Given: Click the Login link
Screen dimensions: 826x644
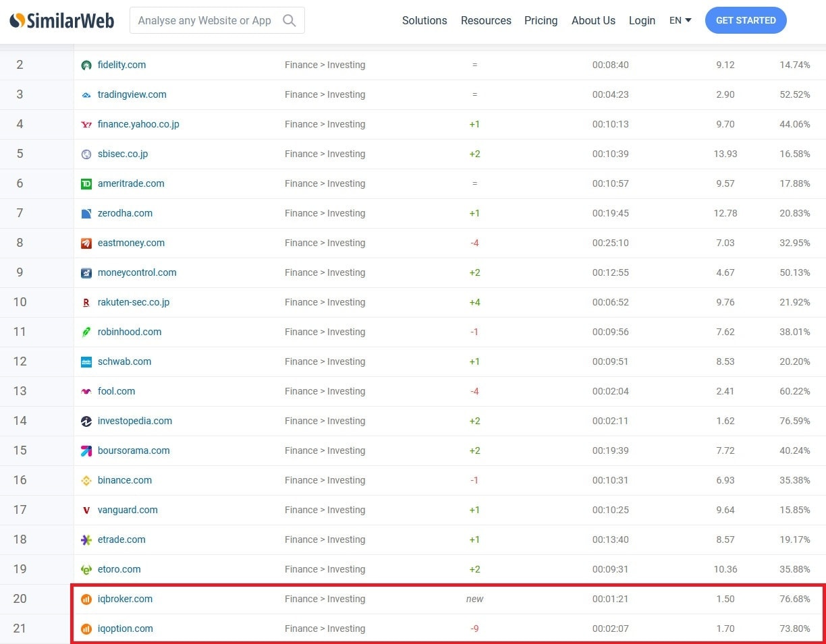Looking at the screenshot, I should click(x=642, y=20).
